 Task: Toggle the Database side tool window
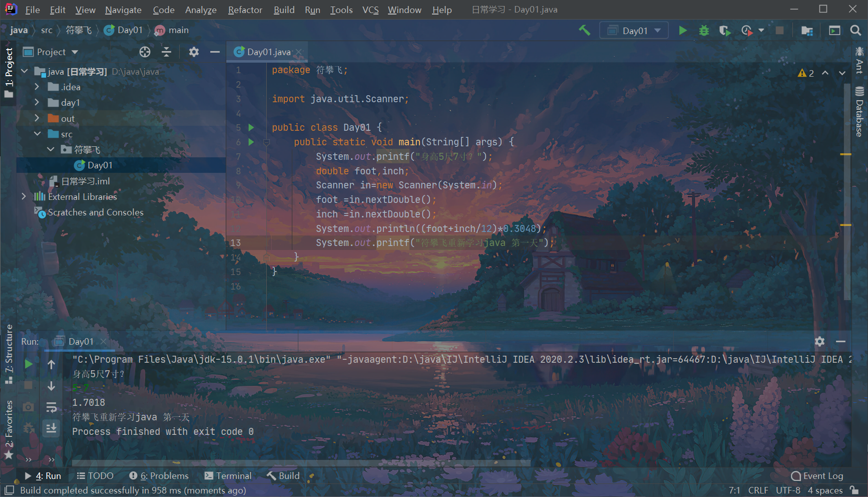(x=859, y=111)
